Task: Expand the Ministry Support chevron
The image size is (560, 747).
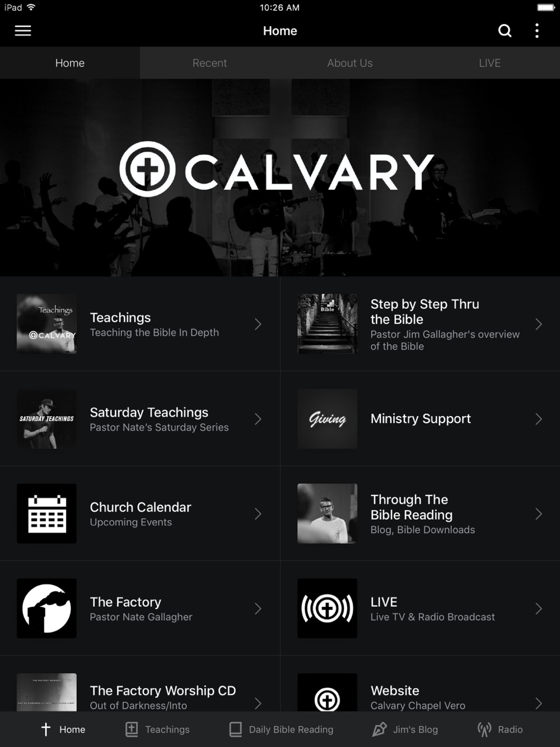Action: click(539, 419)
